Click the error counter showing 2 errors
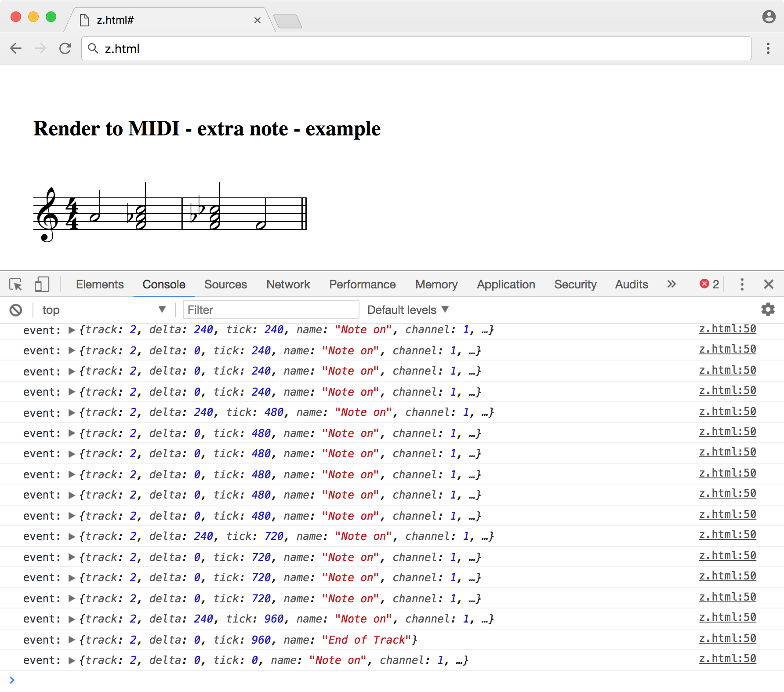784x692 pixels. (708, 284)
